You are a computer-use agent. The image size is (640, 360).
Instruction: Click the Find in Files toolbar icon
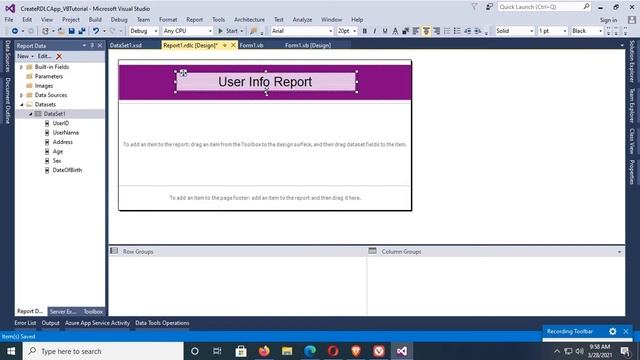coord(253,31)
